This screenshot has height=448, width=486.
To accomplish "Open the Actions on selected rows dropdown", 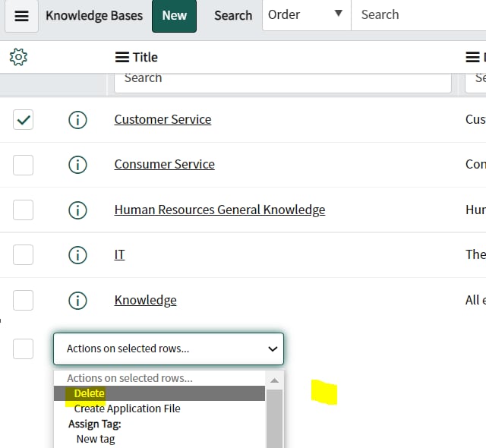I will click(168, 349).
